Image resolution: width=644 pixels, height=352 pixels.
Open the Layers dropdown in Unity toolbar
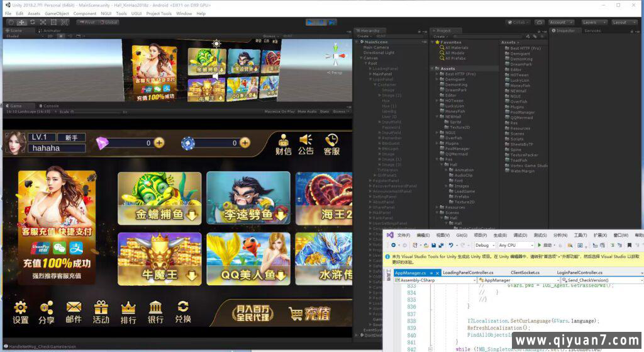point(593,22)
